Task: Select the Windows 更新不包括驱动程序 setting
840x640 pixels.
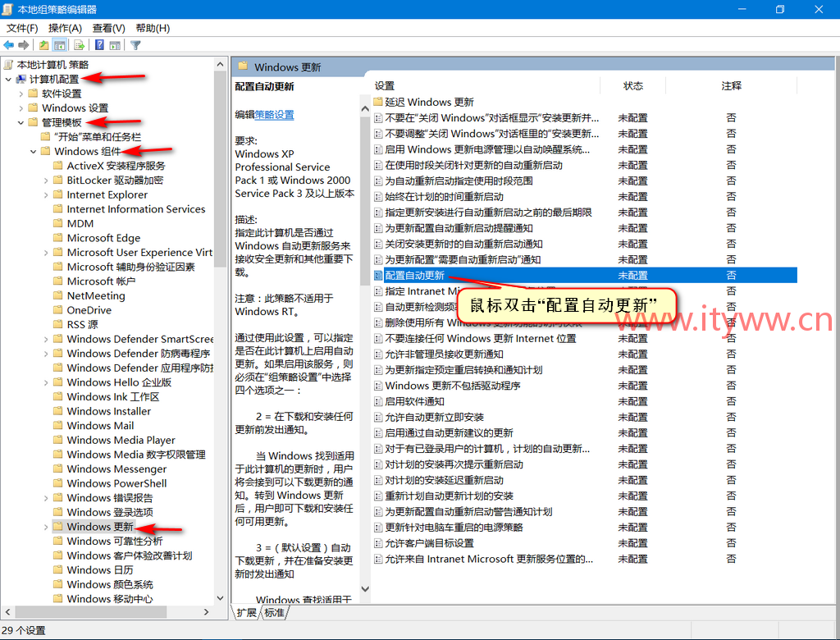Action: [x=453, y=386]
